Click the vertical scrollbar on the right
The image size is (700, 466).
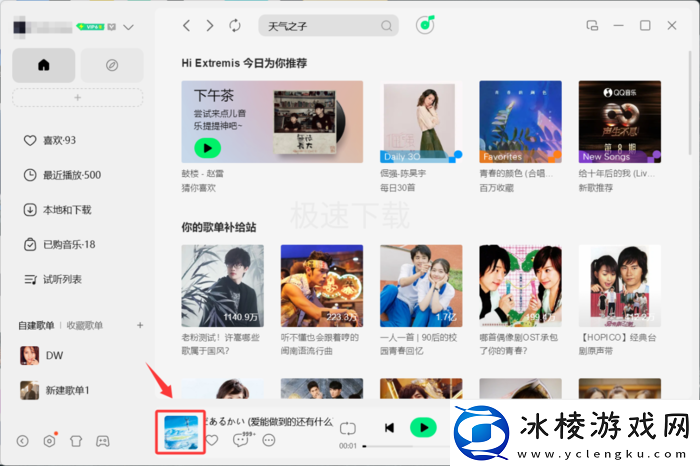point(691,103)
